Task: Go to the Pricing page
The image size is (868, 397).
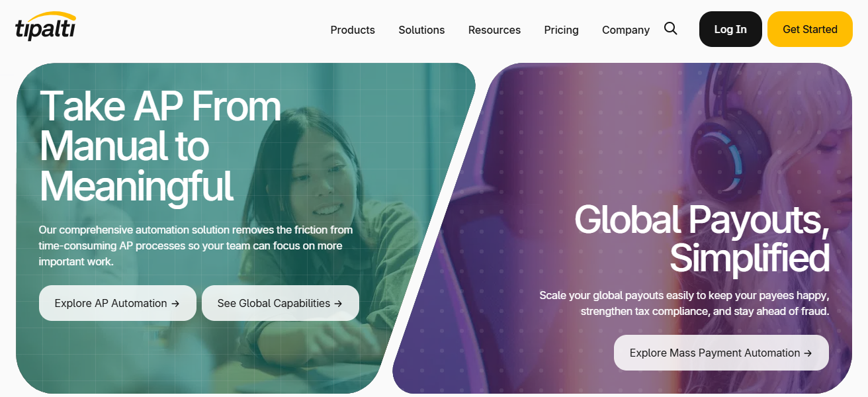Action: [561, 30]
